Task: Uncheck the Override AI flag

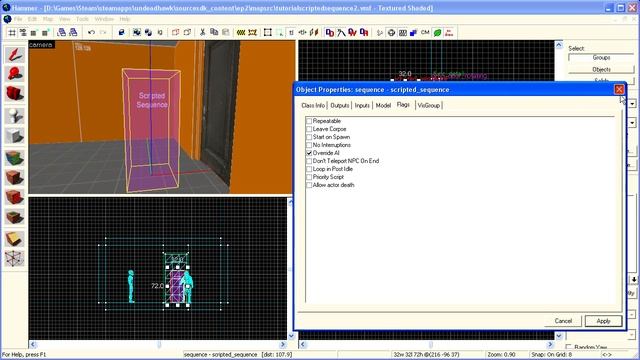Action: point(309,153)
